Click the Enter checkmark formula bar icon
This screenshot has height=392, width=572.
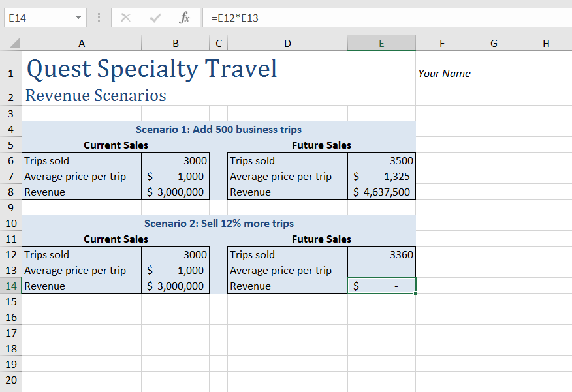[x=155, y=18]
